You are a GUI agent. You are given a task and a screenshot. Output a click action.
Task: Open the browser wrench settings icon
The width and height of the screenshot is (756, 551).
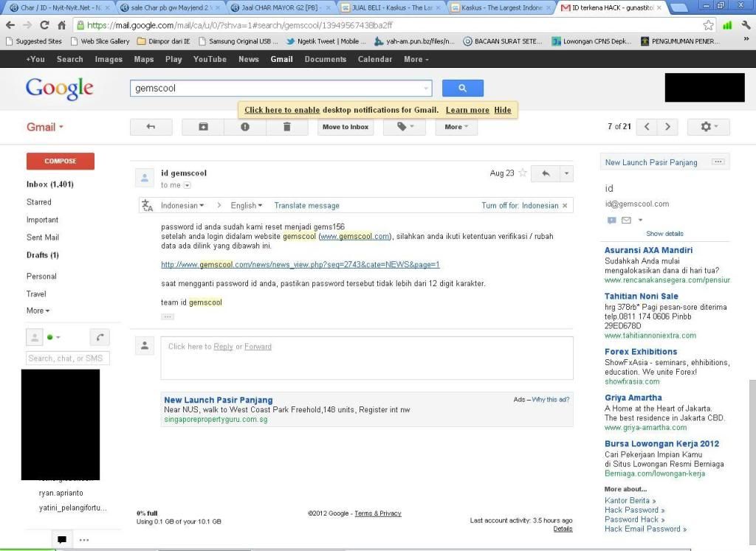[x=746, y=25]
